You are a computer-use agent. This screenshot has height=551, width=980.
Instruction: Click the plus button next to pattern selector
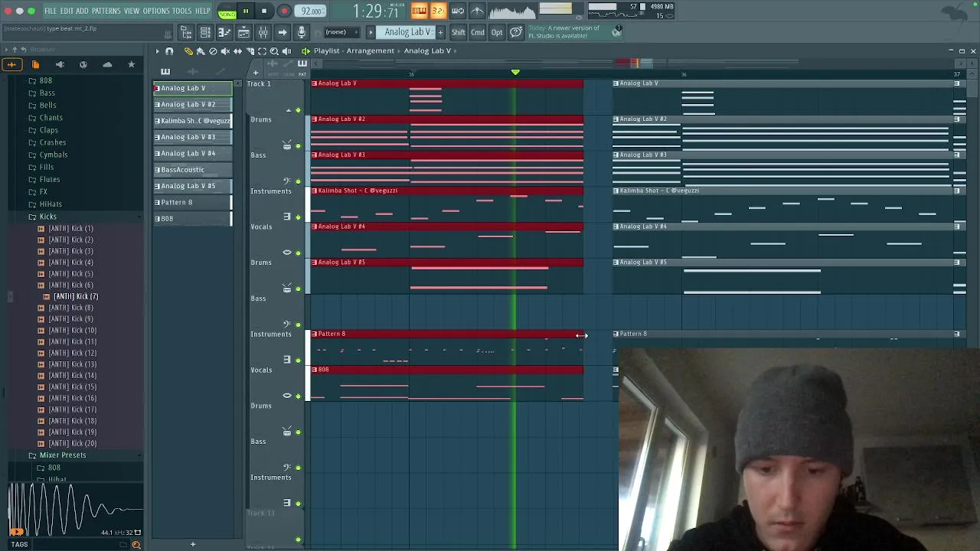coord(440,32)
